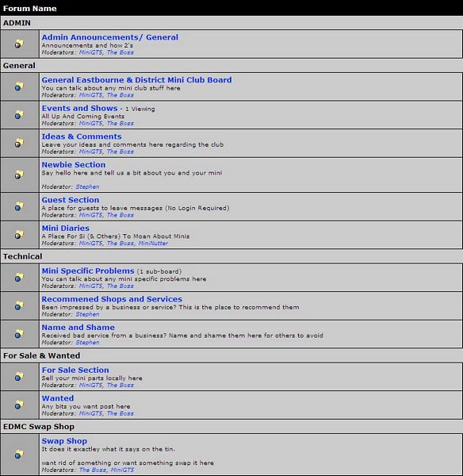
Task: Go to the Ideas & Comments forum
Action: coord(82,136)
